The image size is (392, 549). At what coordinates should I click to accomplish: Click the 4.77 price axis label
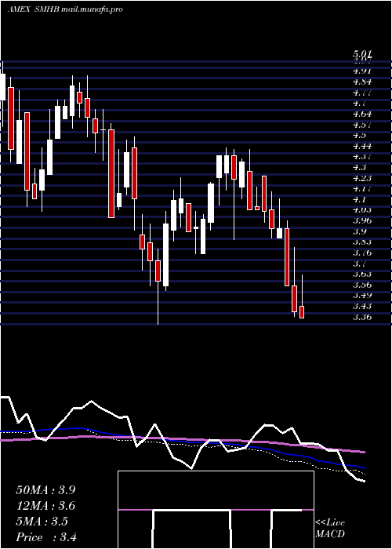click(362, 93)
